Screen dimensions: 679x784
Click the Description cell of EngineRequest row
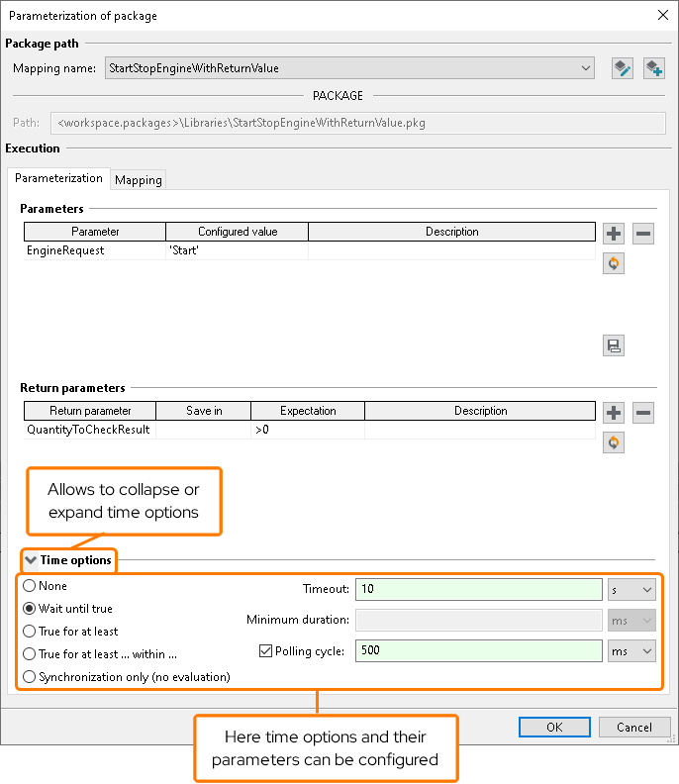[x=452, y=250]
